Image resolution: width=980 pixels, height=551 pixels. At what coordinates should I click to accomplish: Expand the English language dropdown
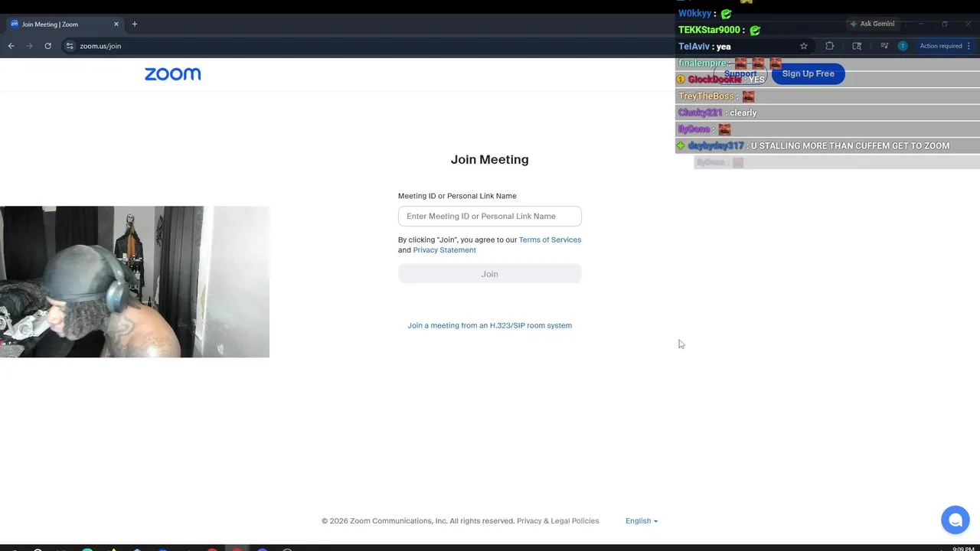[x=642, y=521]
